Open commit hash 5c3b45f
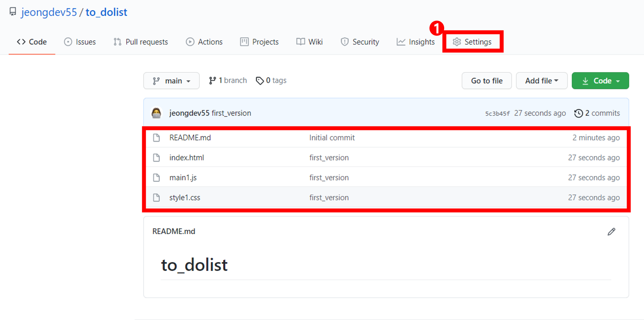The height and width of the screenshot is (320, 644). click(x=497, y=114)
